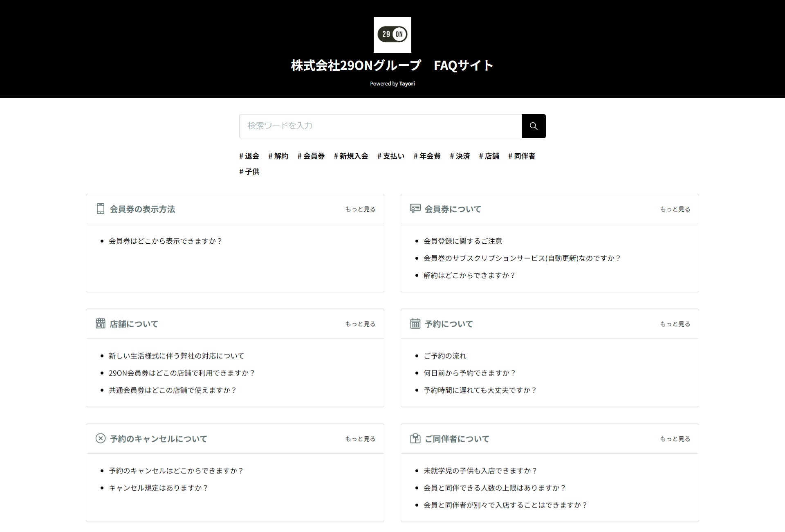
Task: Click the calendar icon beside 予約について
Action: click(x=415, y=324)
